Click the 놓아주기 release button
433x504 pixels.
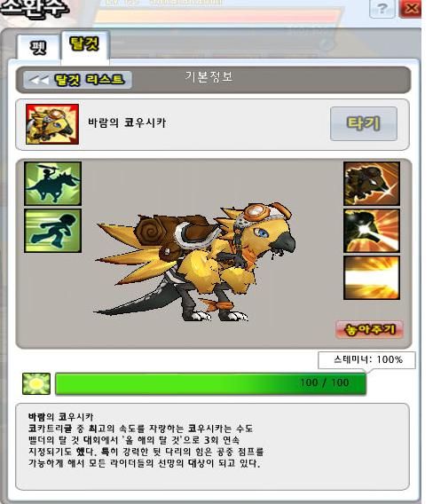pyautogui.click(x=369, y=329)
